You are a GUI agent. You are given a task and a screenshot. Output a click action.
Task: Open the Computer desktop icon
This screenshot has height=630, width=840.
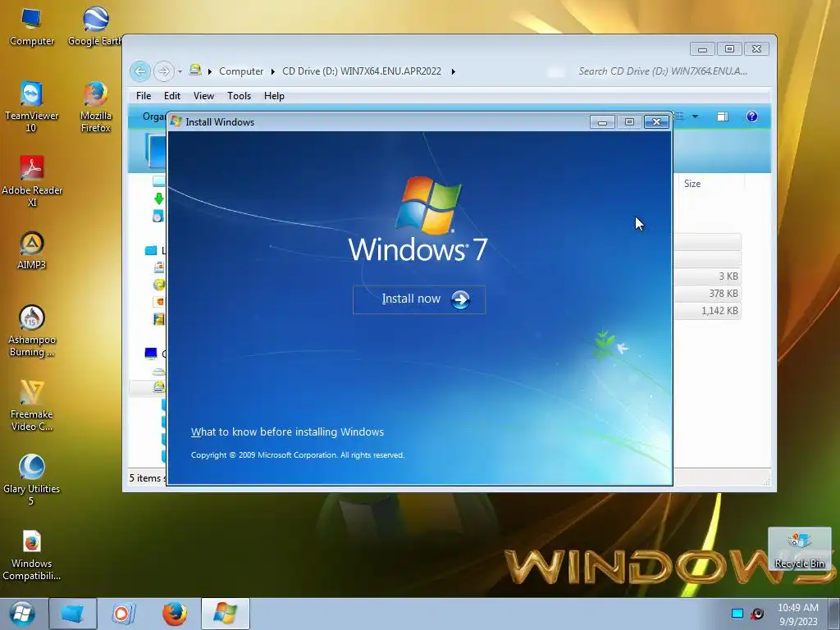(32, 27)
